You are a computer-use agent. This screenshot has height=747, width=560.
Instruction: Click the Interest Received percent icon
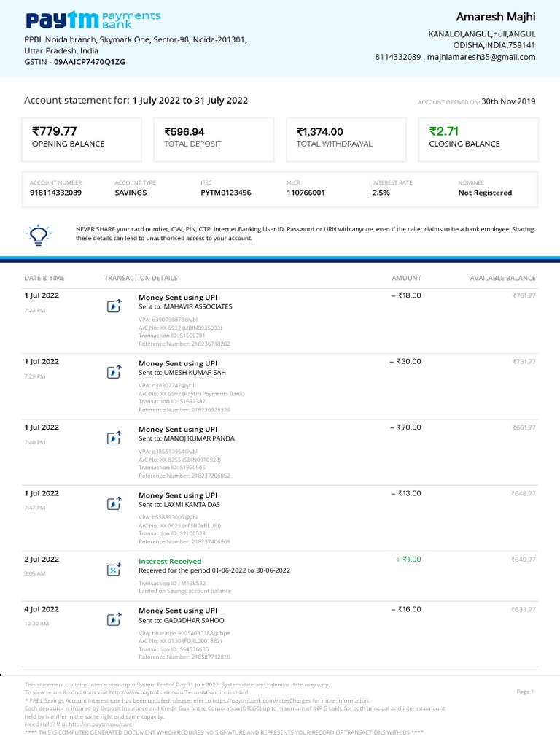coord(114,570)
